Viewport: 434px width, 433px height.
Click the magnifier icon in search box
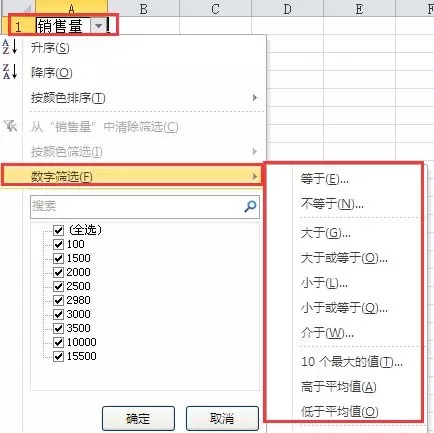point(250,206)
